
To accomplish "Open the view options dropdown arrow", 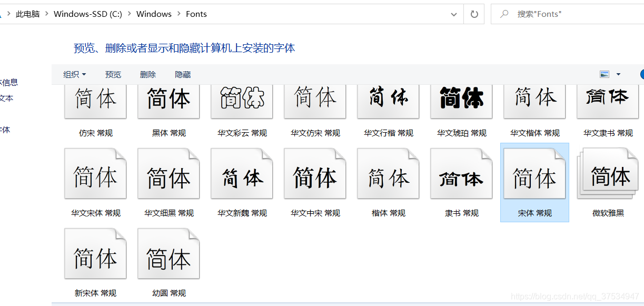I will point(618,74).
